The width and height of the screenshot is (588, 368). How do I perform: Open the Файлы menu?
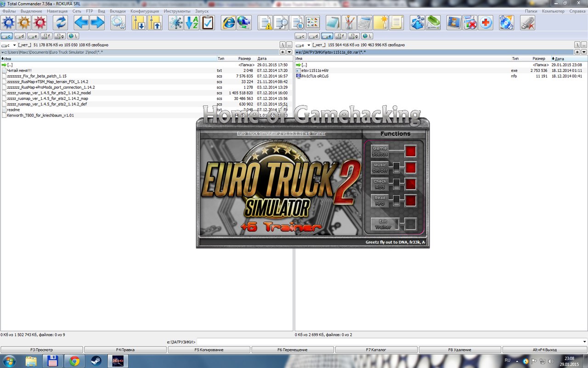(x=9, y=11)
